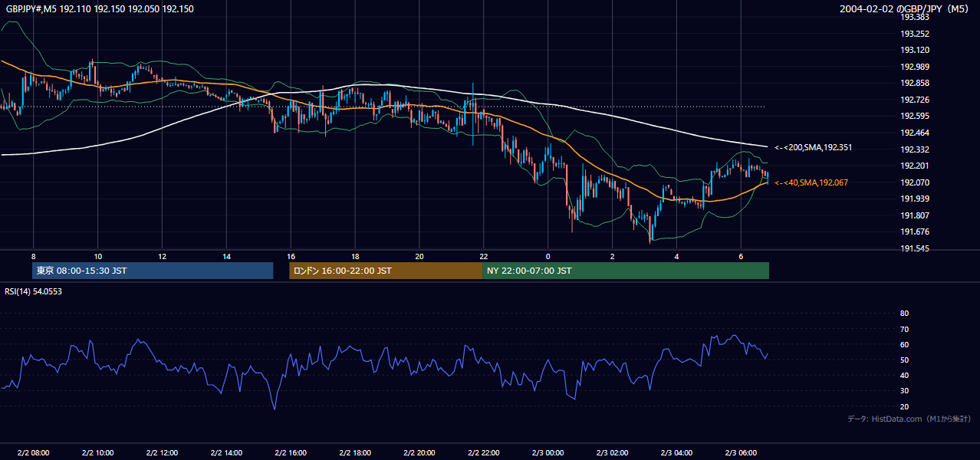Viewport: 980px width, 460px height.
Task: Click the RSI 20 level label
Action: (904, 406)
